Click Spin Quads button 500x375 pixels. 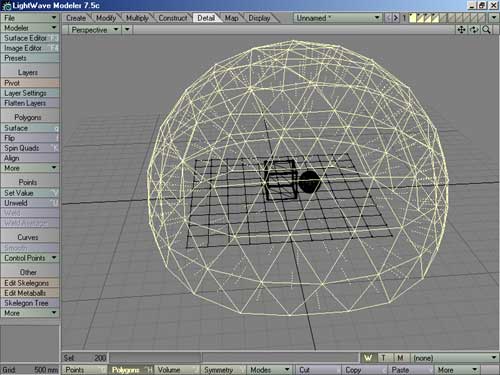pos(30,148)
